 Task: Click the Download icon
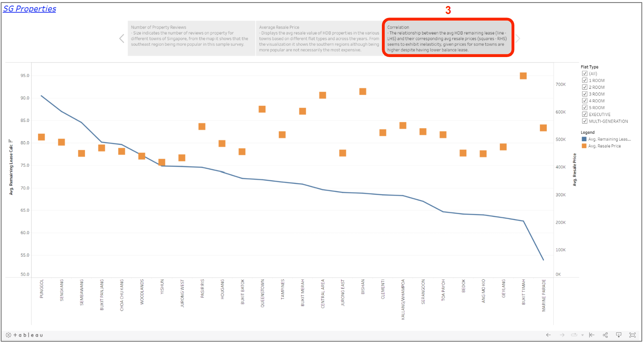click(x=619, y=335)
